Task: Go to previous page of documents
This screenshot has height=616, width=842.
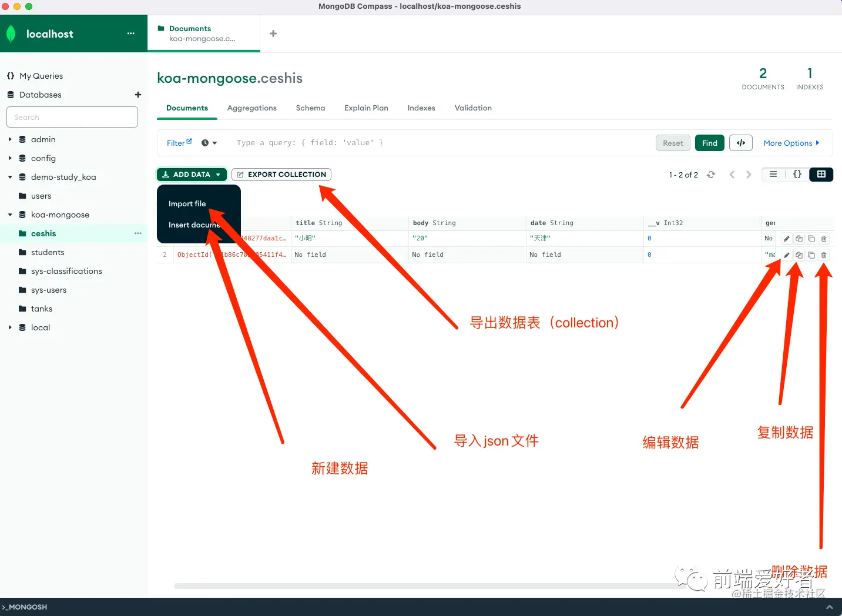Action: (732, 175)
